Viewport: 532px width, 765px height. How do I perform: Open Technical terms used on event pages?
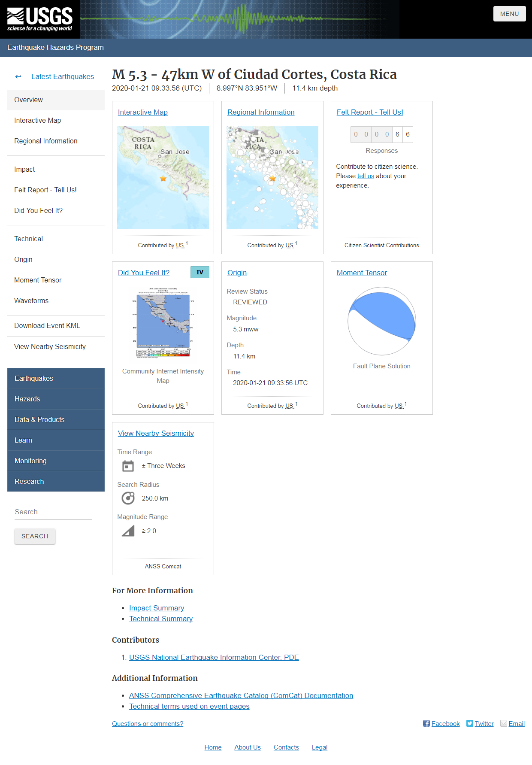(x=189, y=706)
